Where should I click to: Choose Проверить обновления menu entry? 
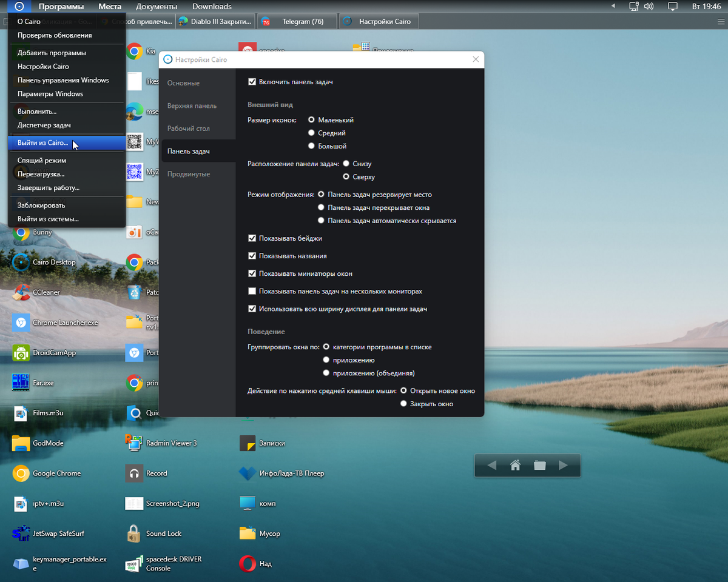(x=67, y=35)
